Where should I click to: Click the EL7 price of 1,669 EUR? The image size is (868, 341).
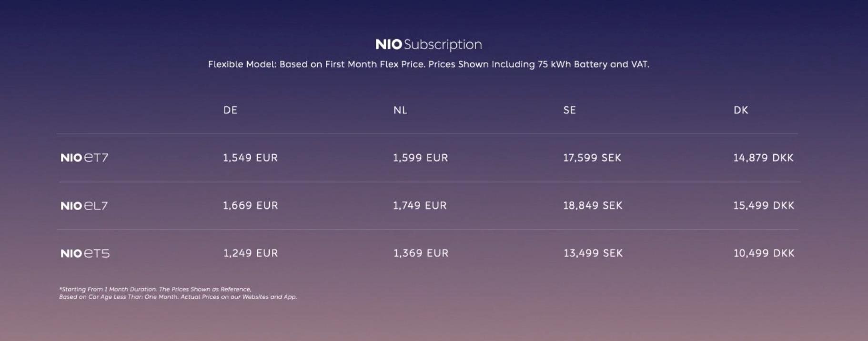click(x=250, y=205)
